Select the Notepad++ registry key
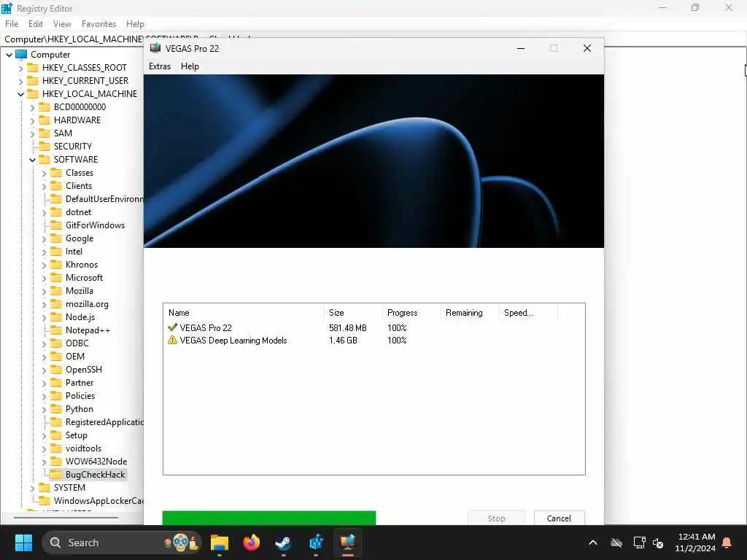The image size is (747, 560). 88,330
